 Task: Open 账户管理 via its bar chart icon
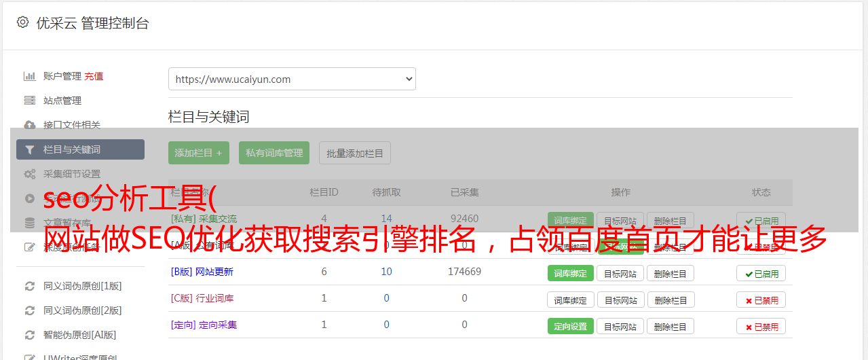pos(30,76)
